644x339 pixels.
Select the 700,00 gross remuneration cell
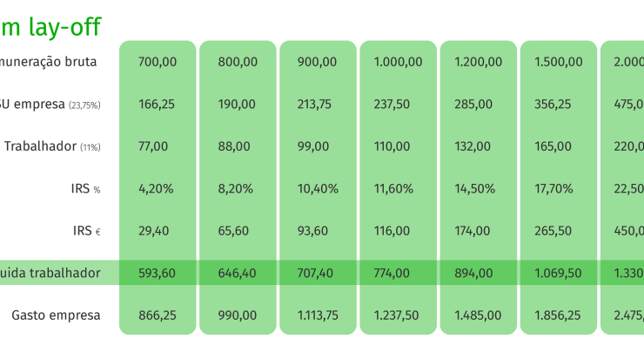158,62
